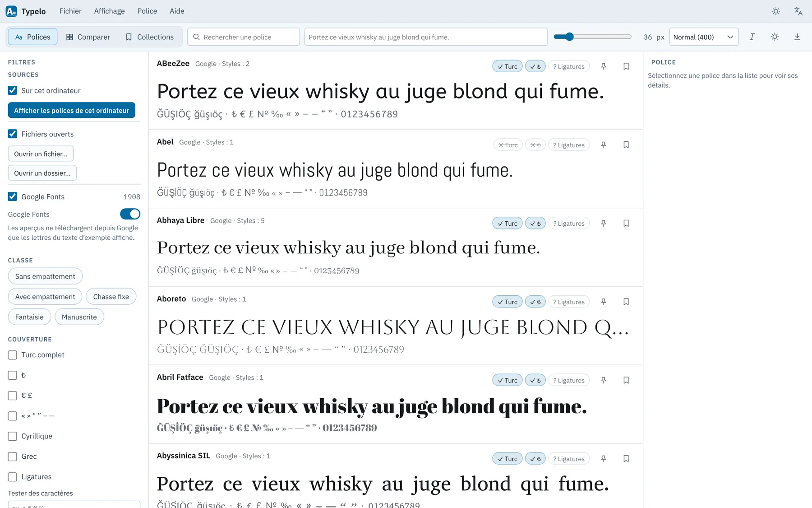The image size is (812, 508).
Task: Check the Turc complet checkbox
Action: (13, 355)
